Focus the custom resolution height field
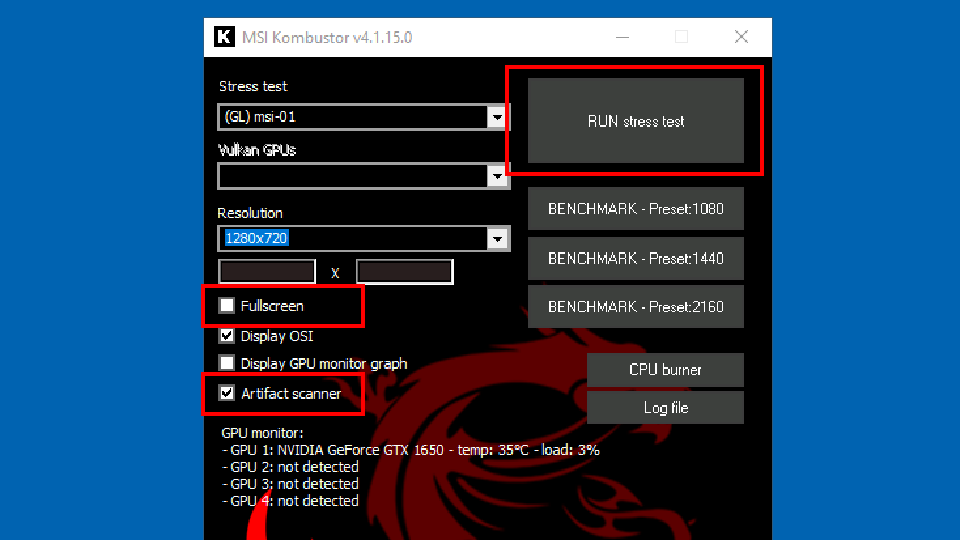This screenshot has height=540, width=960. 405,271
